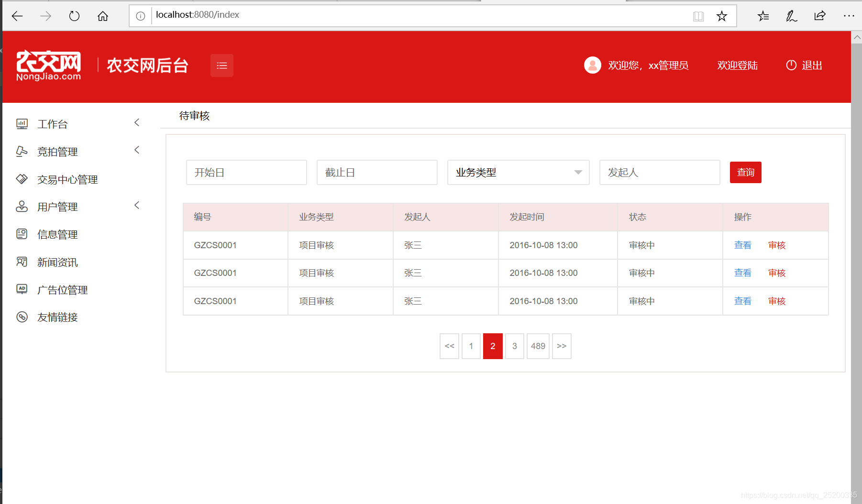862x504 pixels.
Task: Focus the 截止日 end date field
Action: 377,173
